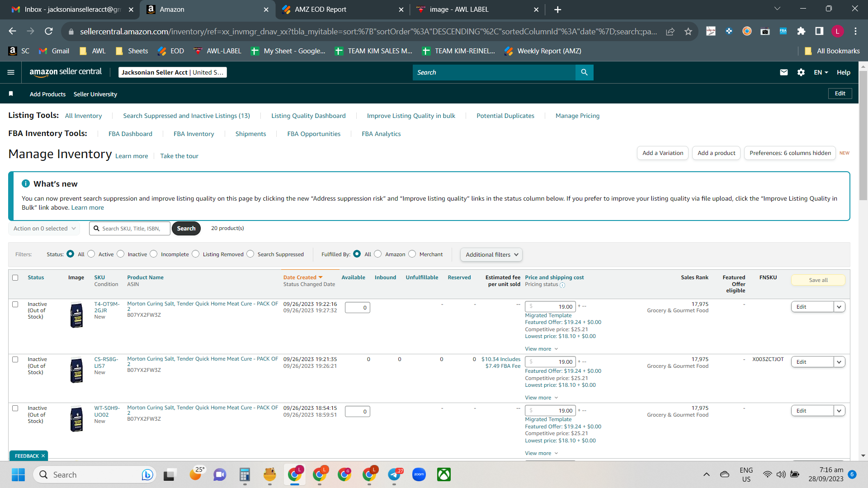Open the Listing Quality Dashboard link
The image size is (868, 488).
(308, 116)
